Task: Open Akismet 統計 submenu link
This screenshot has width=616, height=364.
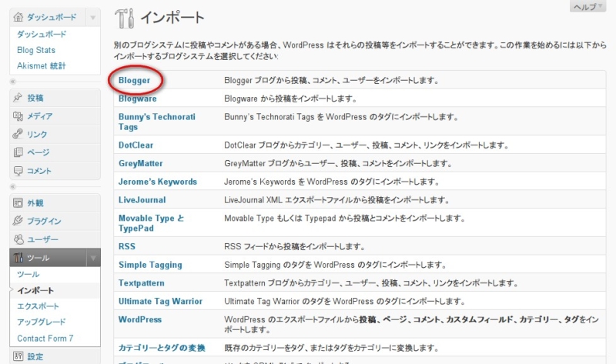Action: (x=42, y=65)
